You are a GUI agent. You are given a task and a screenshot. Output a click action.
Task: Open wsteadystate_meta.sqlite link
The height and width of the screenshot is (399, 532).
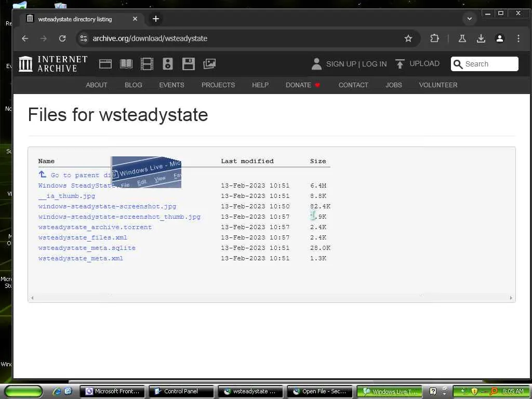point(87,248)
